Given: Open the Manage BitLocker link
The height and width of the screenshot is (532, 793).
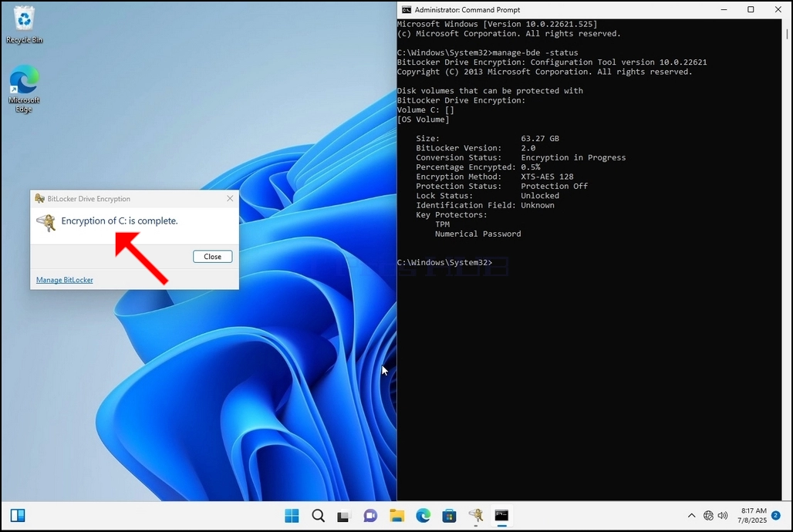Looking at the screenshot, I should (64, 280).
